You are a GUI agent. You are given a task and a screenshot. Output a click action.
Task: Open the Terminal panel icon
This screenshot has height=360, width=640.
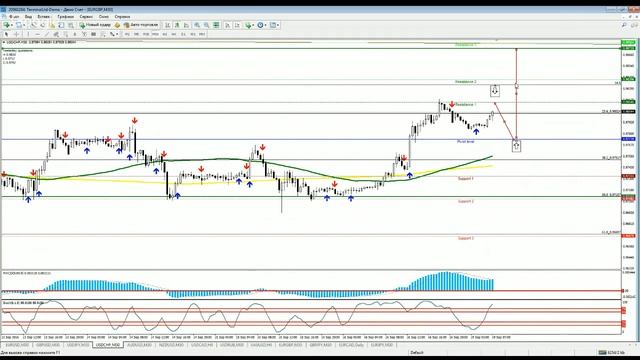point(61,25)
